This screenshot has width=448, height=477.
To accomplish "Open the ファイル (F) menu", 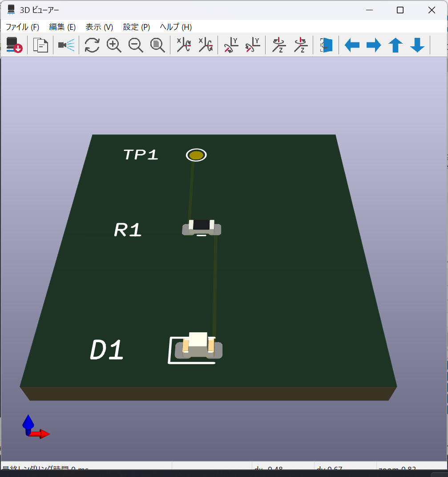I will click(22, 27).
